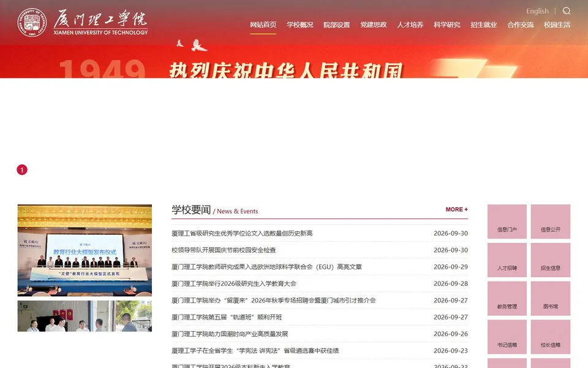Click the Xiamen University of Technology logo

coord(83,23)
